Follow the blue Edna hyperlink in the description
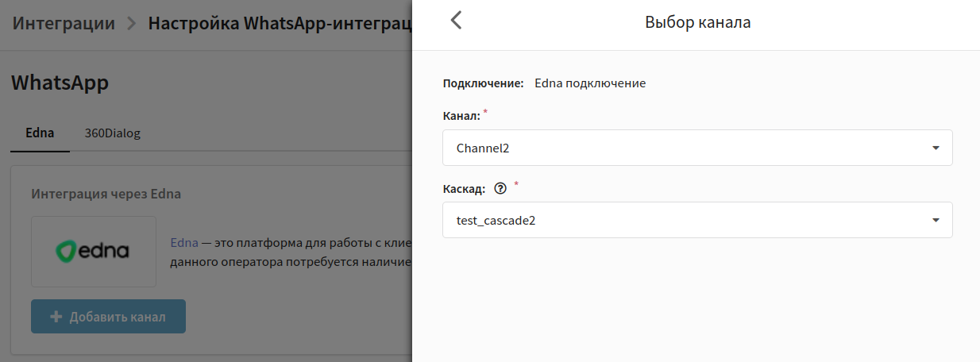 click(x=184, y=243)
